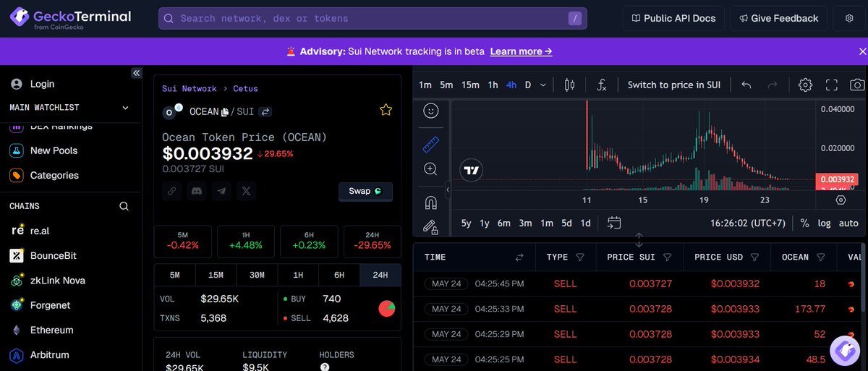Swap the OCEAN/SUI pair order
Viewport: 868px width, 371px height.
(x=265, y=112)
